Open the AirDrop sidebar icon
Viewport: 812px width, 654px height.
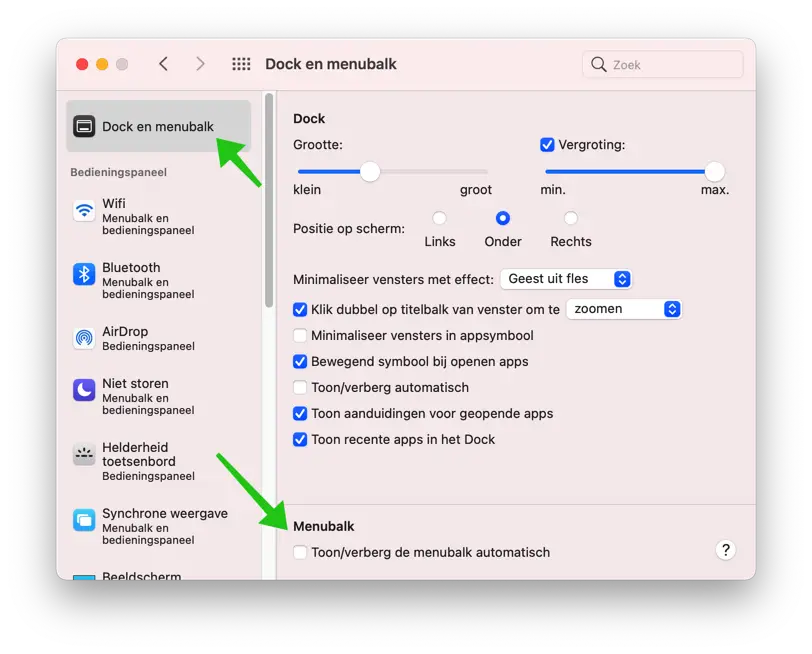coord(84,338)
